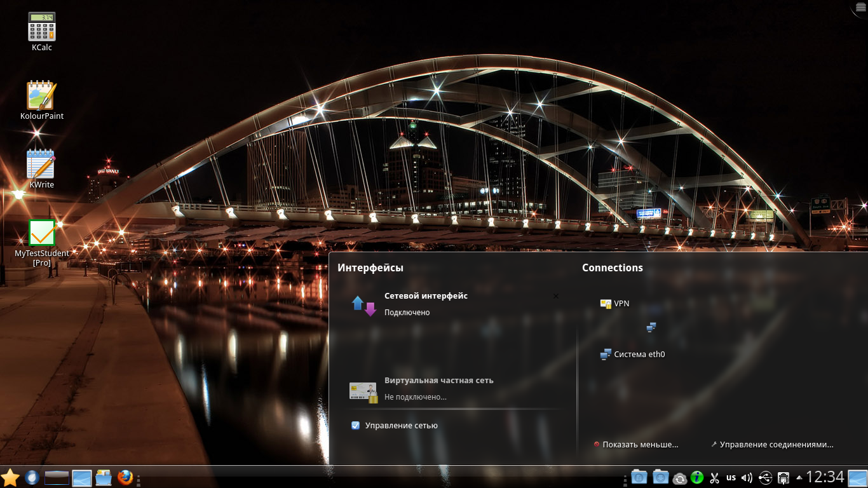Open the file manager icon in the taskbar
Image resolution: width=868 pixels, height=488 pixels.
[104, 477]
